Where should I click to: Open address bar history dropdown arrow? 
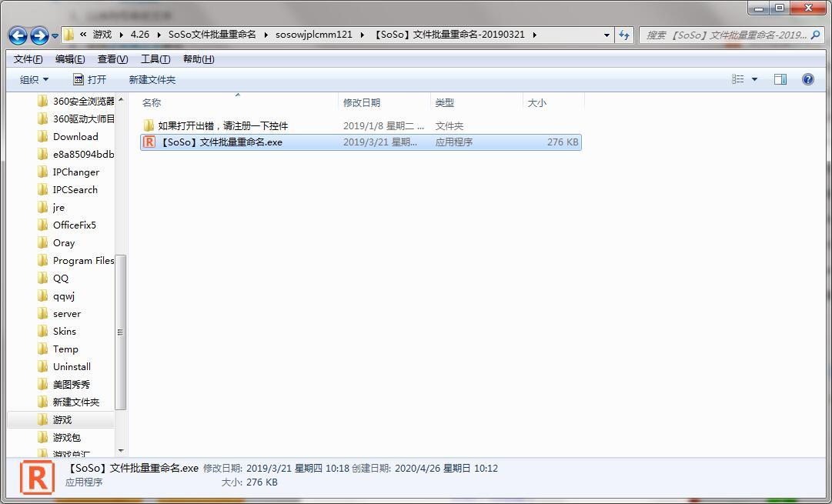click(x=606, y=35)
